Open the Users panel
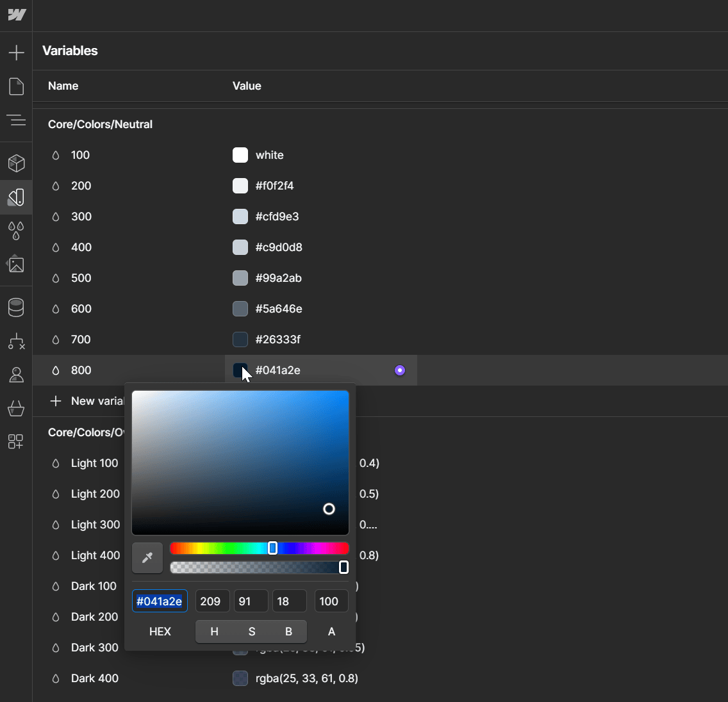 (16, 375)
